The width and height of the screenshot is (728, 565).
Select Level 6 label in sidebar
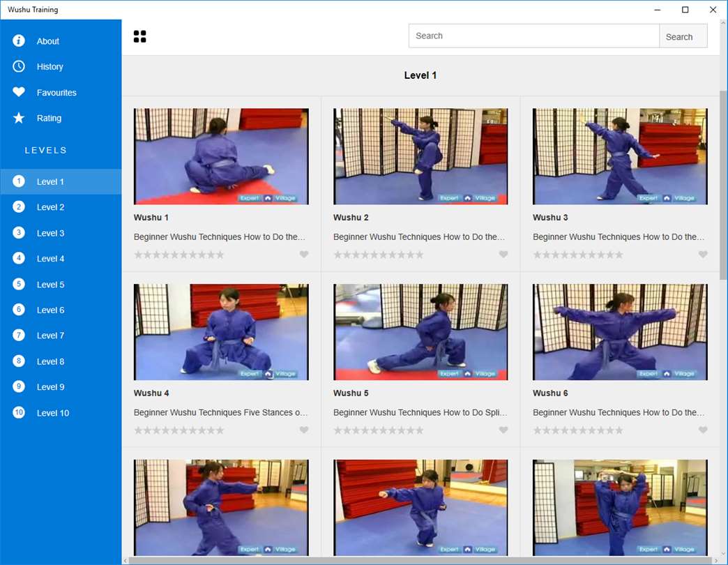[x=50, y=310]
